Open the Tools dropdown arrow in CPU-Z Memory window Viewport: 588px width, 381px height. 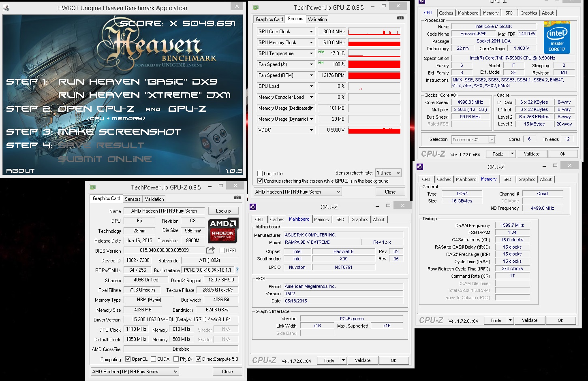tap(510, 320)
